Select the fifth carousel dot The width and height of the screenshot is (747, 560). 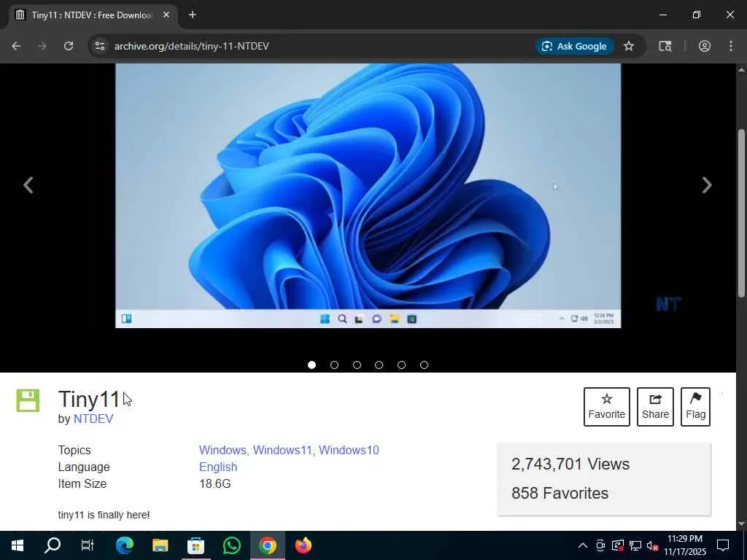tap(402, 365)
